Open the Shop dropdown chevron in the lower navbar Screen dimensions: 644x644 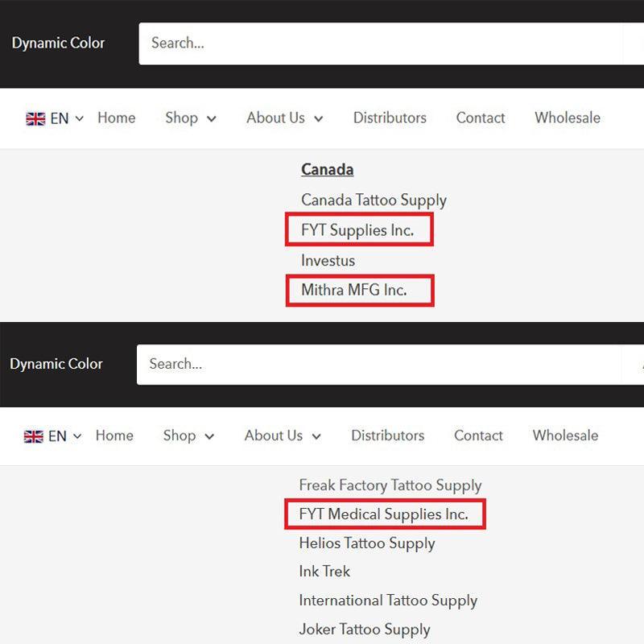209,436
